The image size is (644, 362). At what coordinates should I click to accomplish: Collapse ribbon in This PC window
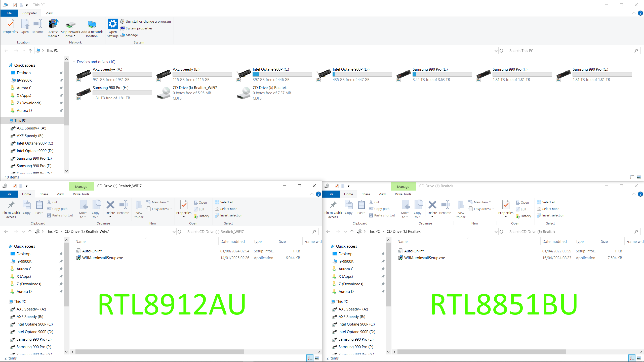634,13
